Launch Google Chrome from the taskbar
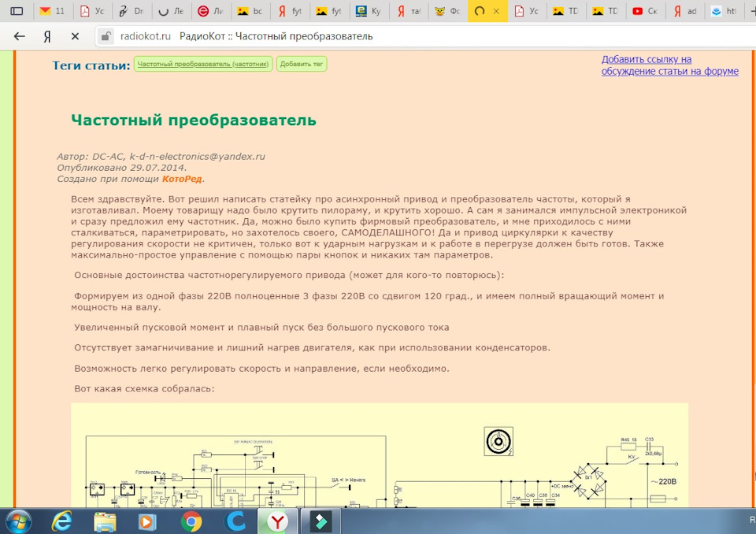Screen dimensions: 756x534 pos(191,521)
